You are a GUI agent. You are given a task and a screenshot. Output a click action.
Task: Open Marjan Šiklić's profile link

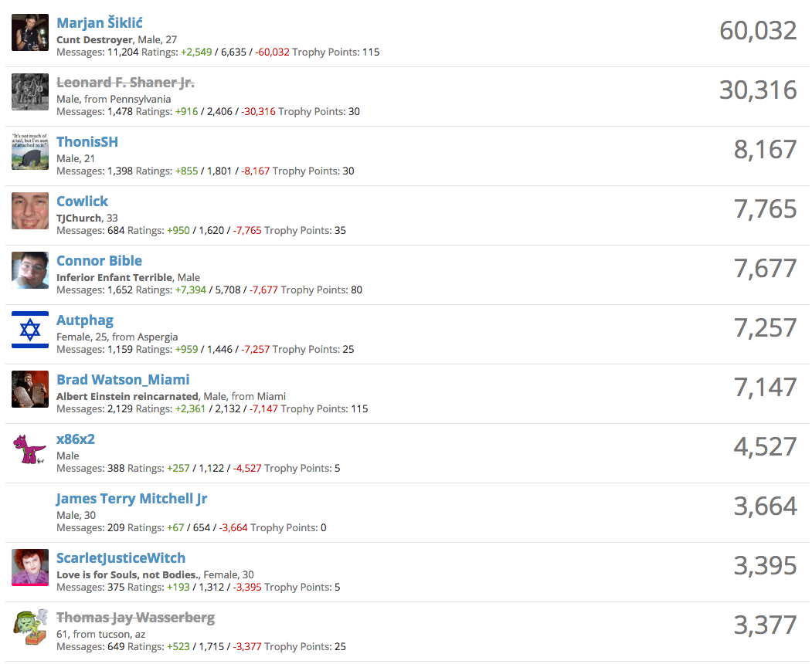click(100, 22)
